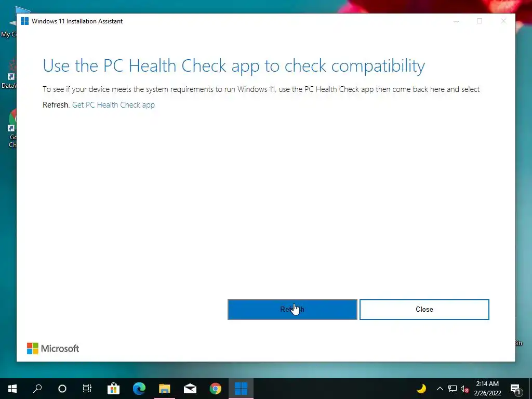Click the Refresh button
Image resolution: width=532 pixels, height=399 pixels.
point(292,310)
